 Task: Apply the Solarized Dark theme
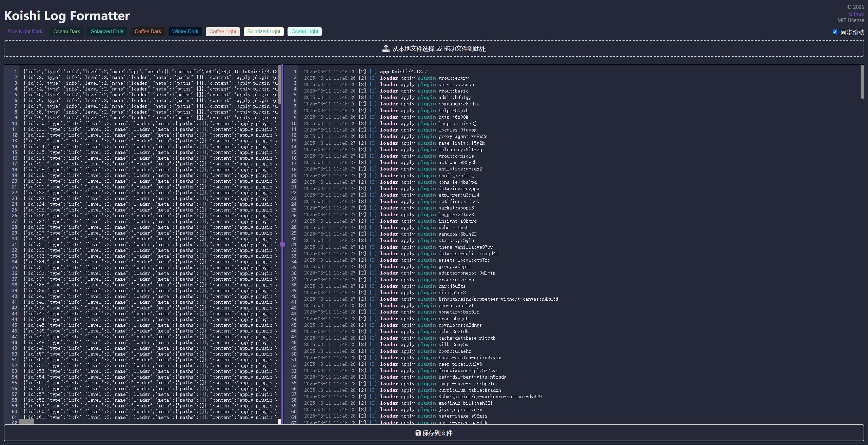pyautogui.click(x=107, y=32)
